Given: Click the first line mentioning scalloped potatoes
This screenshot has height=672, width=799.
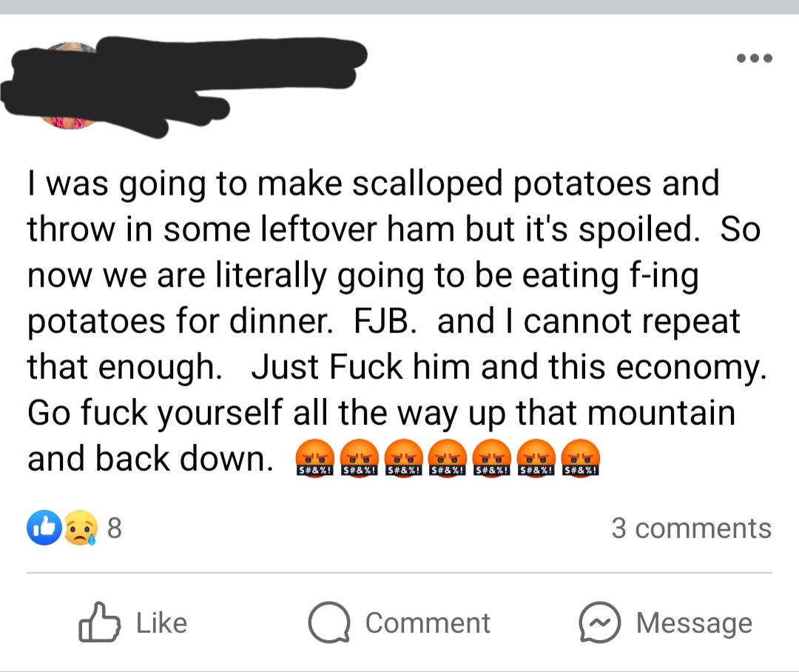Looking at the screenshot, I should [x=373, y=183].
